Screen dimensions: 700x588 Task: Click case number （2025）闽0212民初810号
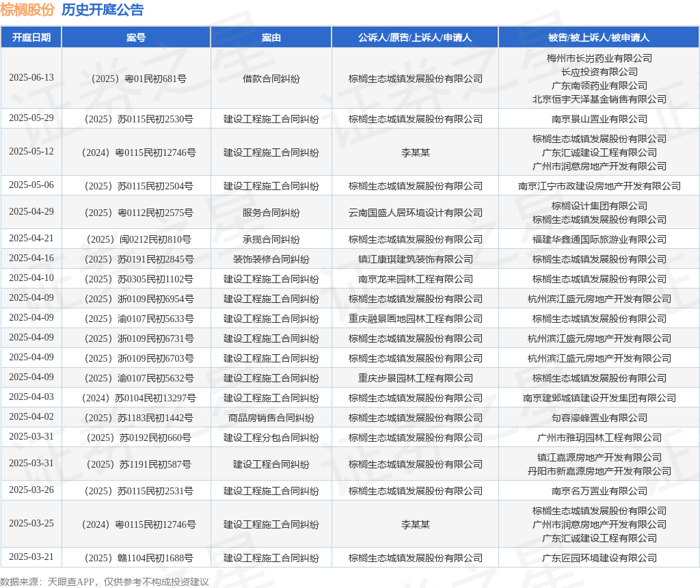(136, 239)
